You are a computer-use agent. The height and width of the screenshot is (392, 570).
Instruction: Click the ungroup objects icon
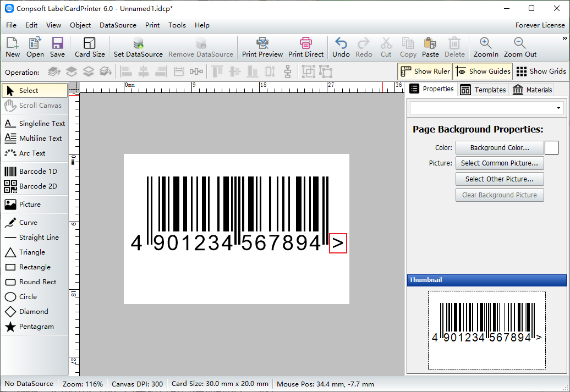point(326,71)
